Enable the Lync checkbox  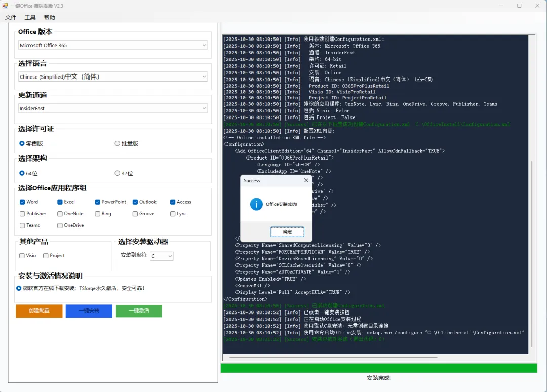coord(173,214)
